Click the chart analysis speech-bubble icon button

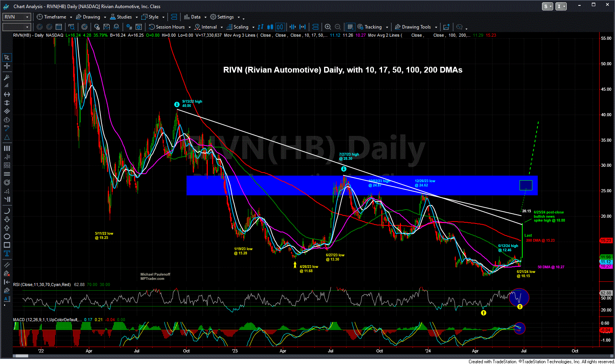click(x=459, y=27)
